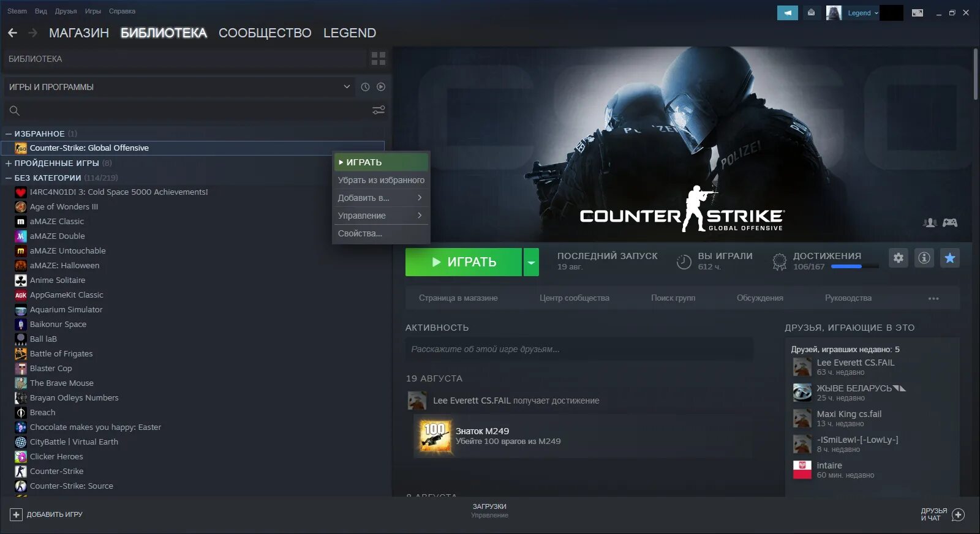
Task: Open Центр сообщества link
Action: tap(575, 298)
